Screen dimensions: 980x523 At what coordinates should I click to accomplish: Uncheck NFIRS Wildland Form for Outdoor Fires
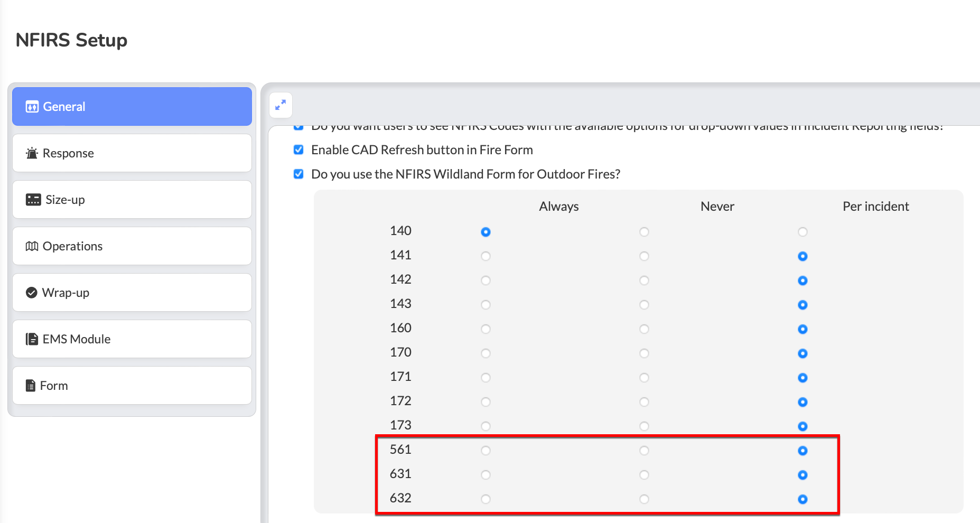[298, 174]
